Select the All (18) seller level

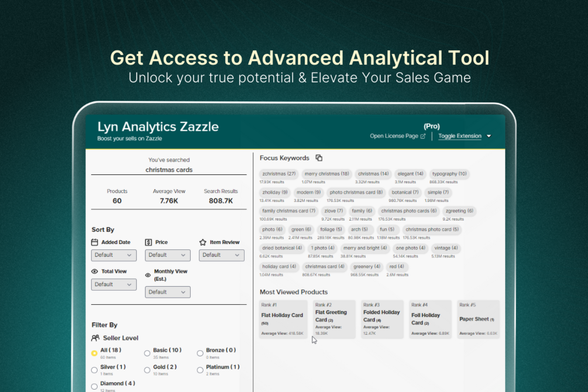coord(94,353)
